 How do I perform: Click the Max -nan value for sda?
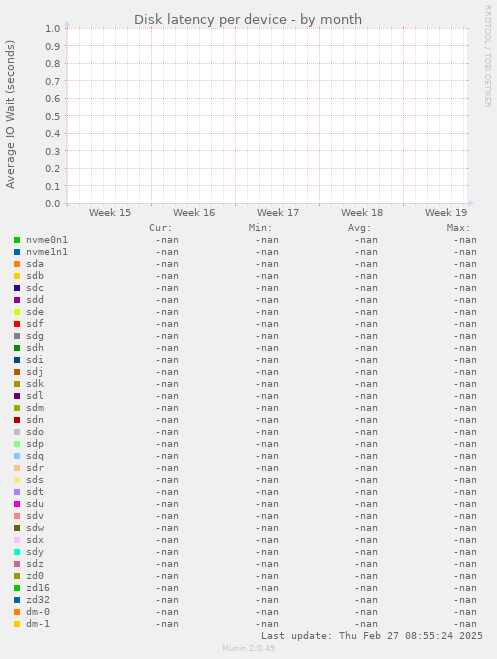pyautogui.click(x=465, y=264)
